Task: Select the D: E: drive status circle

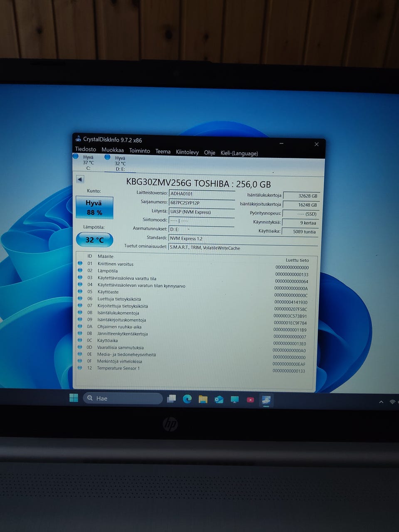Action: click(107, 157)
